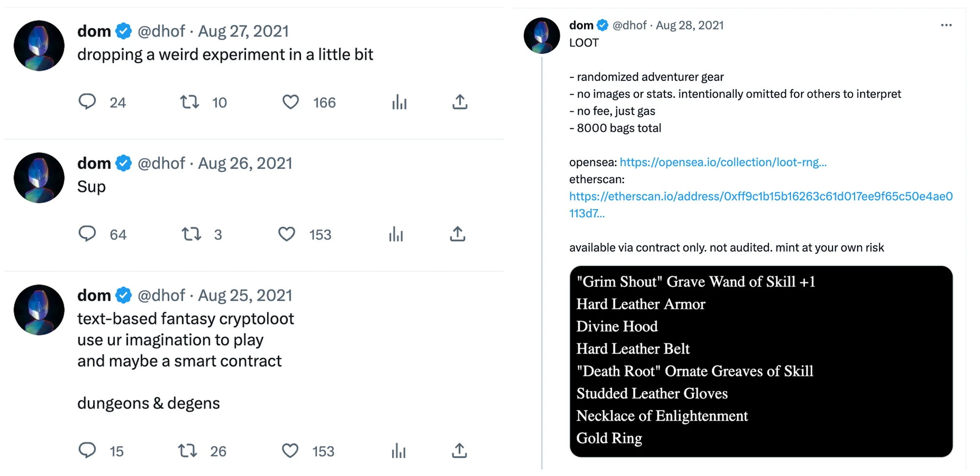The height and width of the screenshot is (476, 980).
Task: Click the @dhof handle on Aug 26 tweet
Action: click(161, 163)
